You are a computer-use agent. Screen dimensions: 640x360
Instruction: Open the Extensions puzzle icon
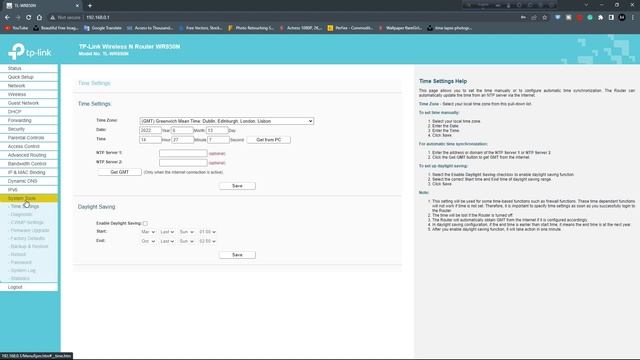pos(600,18)
